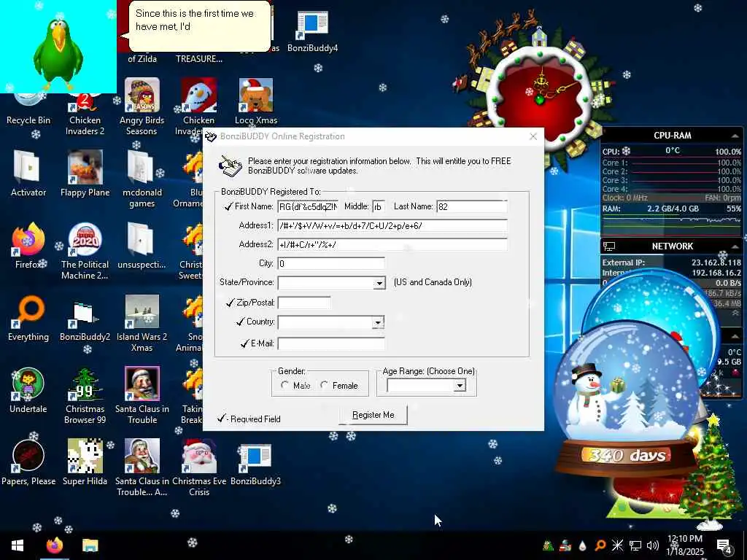This screenshot has width=747, height=560.
Task: Select the Loco Xmas desktop icon
Action: 256,101
